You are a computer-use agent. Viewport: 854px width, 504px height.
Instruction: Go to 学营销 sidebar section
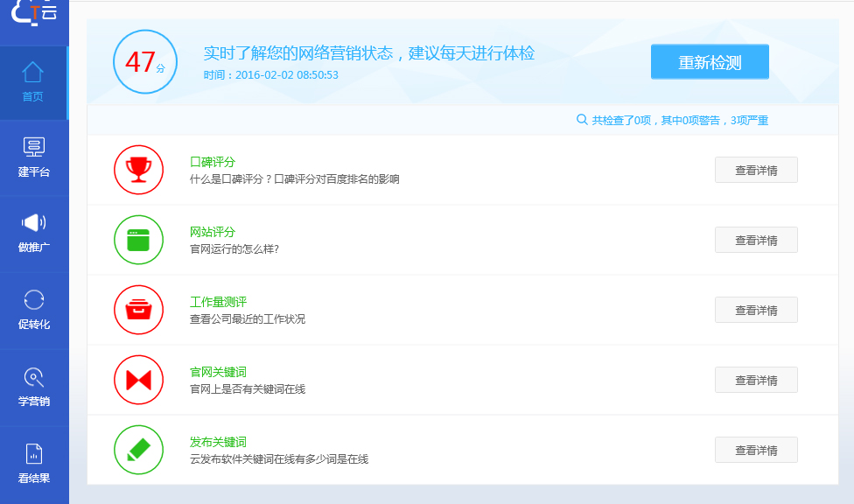tap(33, 387)
